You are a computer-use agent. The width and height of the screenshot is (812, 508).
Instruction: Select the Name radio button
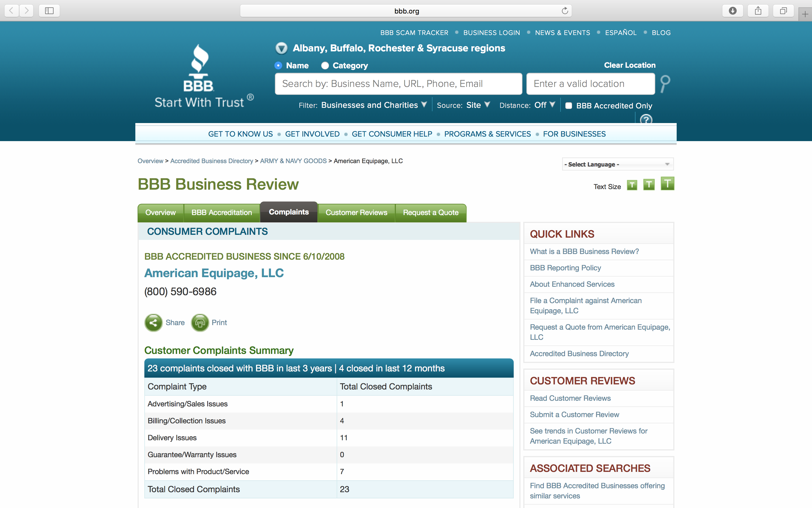coord(278,65)
